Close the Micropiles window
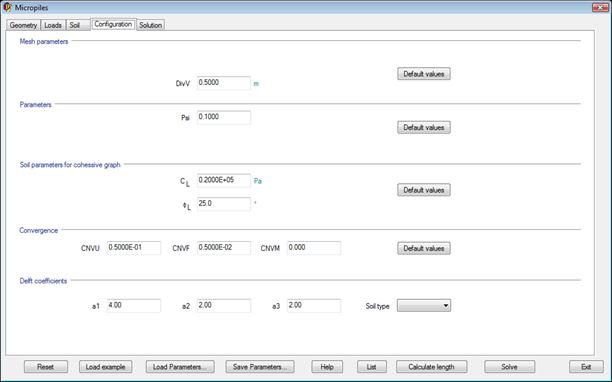This screenshot has width=612, height=382. coord(600,7)
